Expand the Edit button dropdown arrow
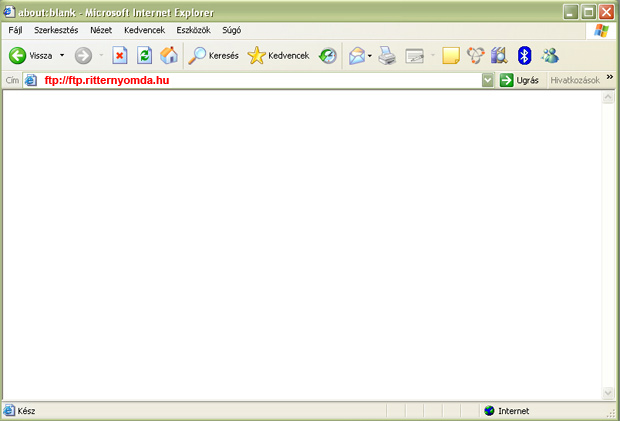Image resolution: width=620 pixels, height=421 pixels. [433, 56]
